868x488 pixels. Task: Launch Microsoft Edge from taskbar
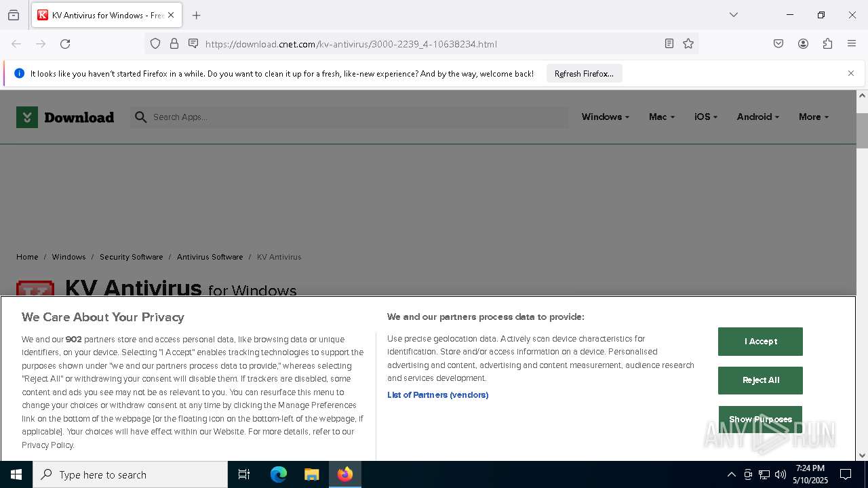point(279,474)
